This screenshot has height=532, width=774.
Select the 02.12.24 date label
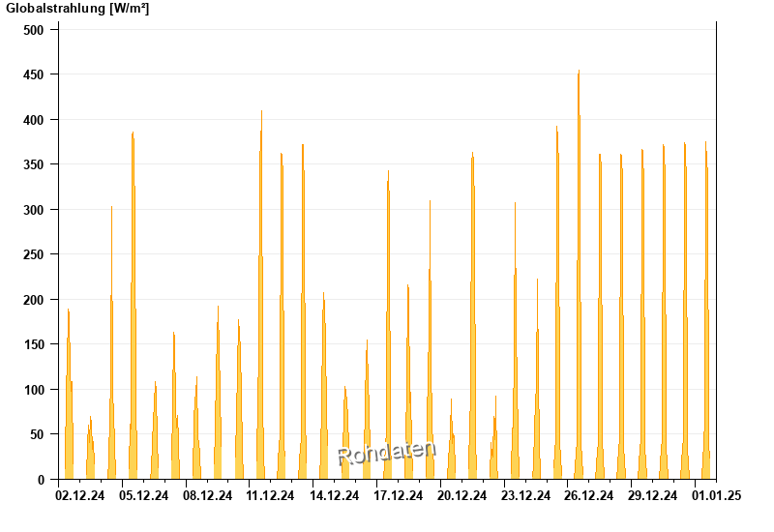point(80,495)
